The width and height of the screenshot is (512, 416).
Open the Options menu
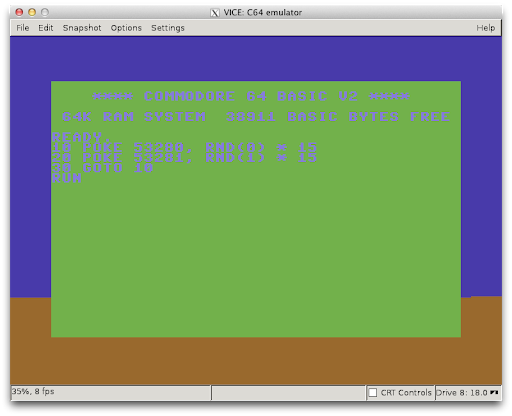click(126, 28)
